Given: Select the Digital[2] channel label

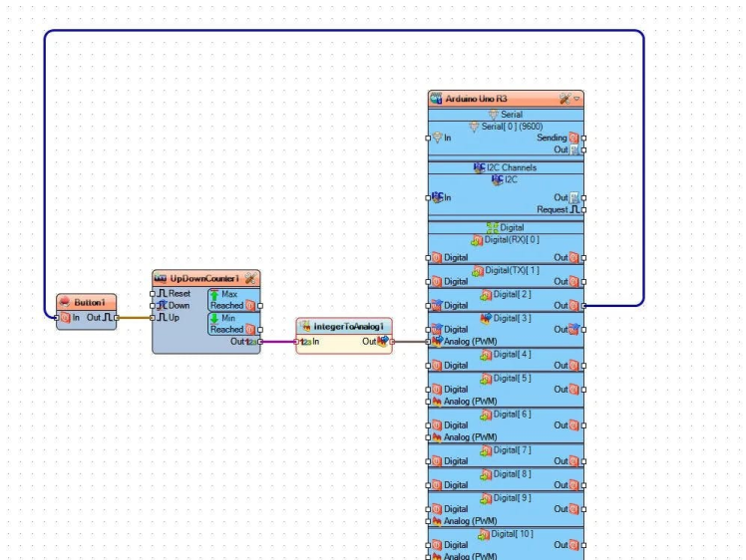Looking at the screenshot, I should 512,294.
